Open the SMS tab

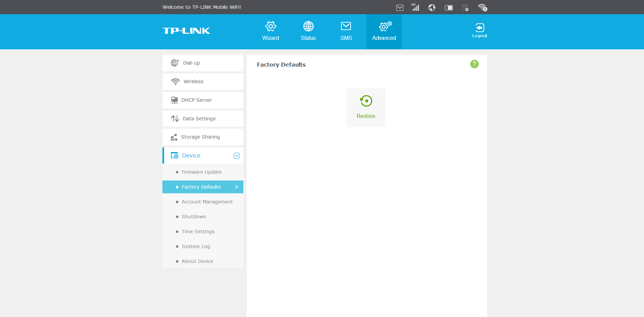point(346,31)
